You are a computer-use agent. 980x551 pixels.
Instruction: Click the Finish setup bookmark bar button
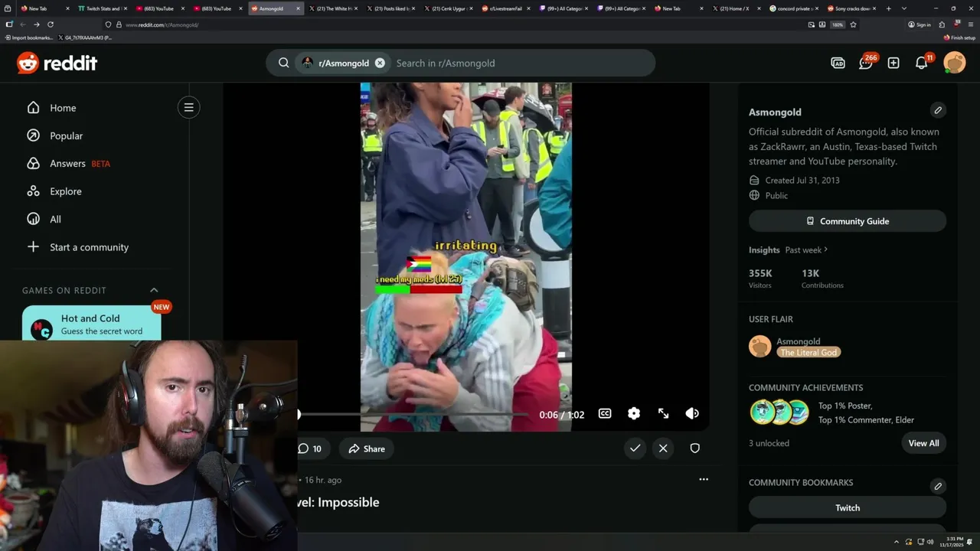coord(959,37)
